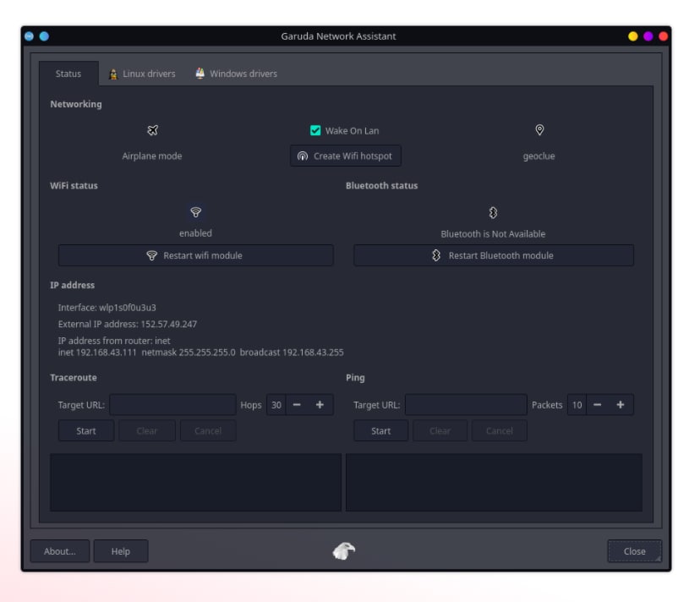Focus the Ping Target URL field
700x602 pixels.
pos(466,405)
